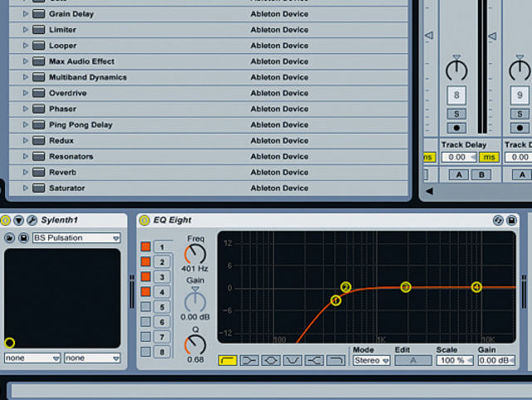Fold Sylenth1 device with triangle button
532x400 pixels.
pos(18,220)
